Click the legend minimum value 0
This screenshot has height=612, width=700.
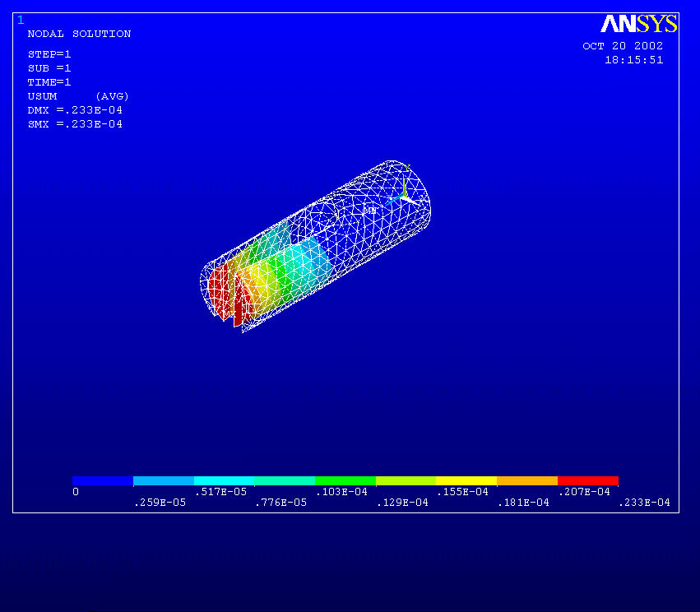(x=76, y=492)
